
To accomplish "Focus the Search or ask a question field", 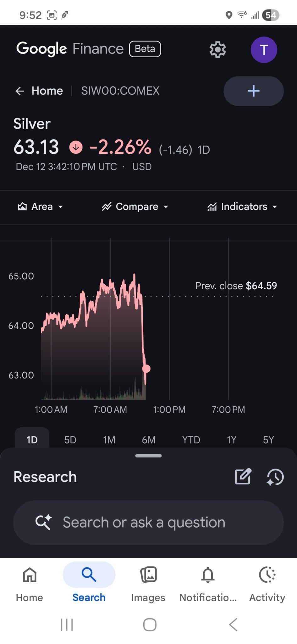I will pyautogui.click(x=148, y=523).
